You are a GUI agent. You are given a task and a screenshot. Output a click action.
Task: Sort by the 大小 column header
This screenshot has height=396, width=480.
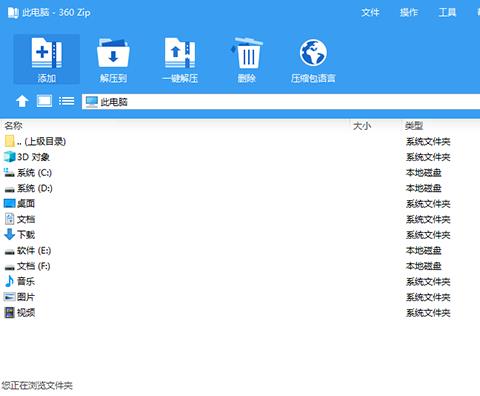click(362, 126)
